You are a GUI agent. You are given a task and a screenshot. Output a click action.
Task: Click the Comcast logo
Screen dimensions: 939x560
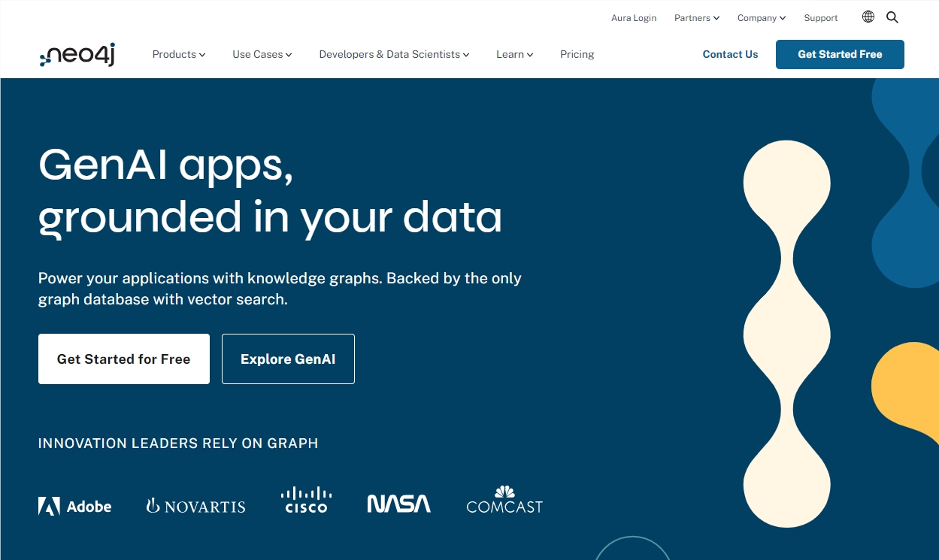[x=504, y=501]
